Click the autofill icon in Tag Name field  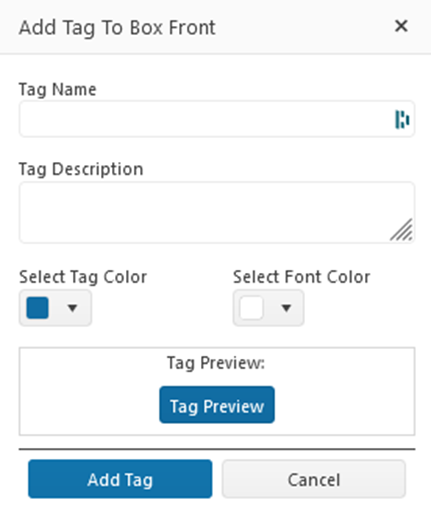(402, 119)
